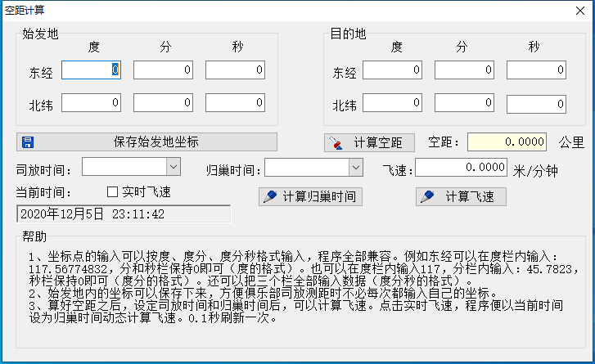Focus 始发地 北纬 分 input field

click(x=163, y=103)
